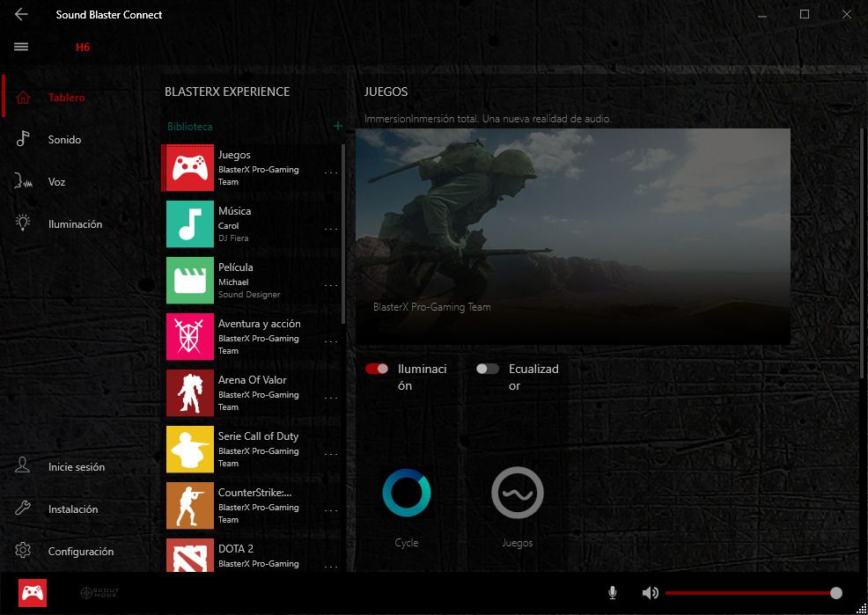Select the Cycle lighting icon
Viewport: 868px width, 615px height.
pos(407,493)
